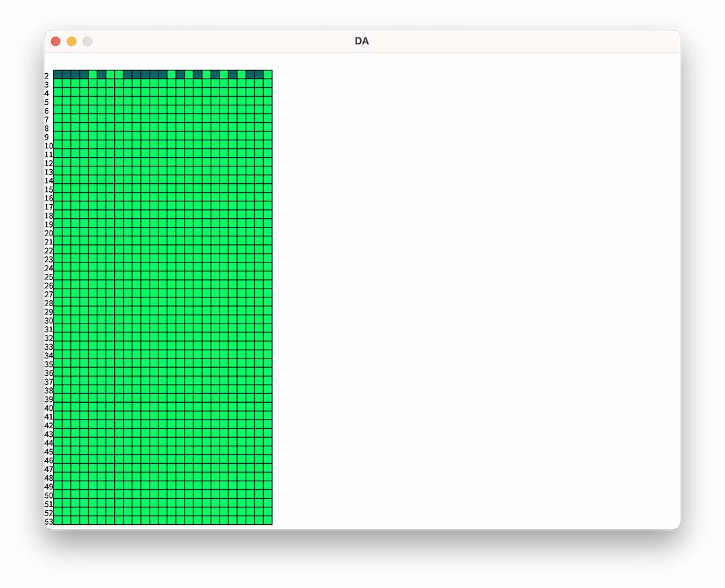
Task: Select the first cell in row 20
Action: [x=58, y=232]
